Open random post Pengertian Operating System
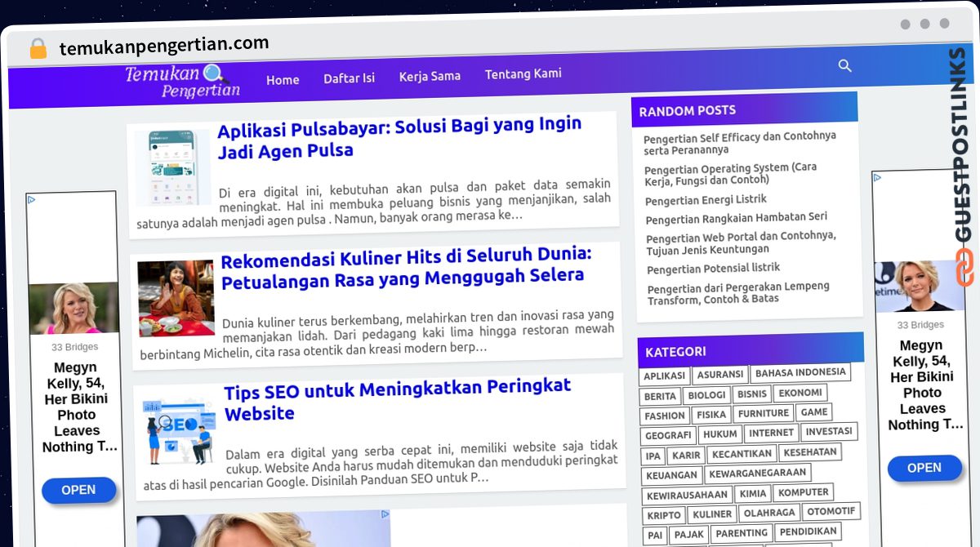 point(731,173)
